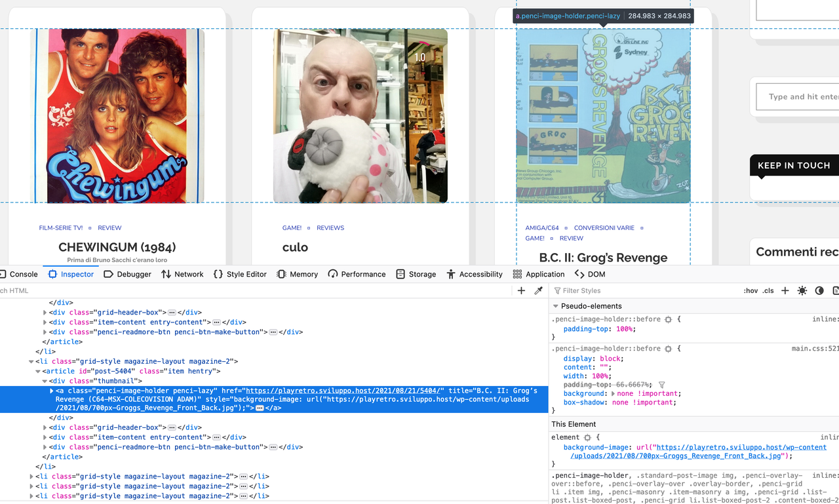
Task: Open the AMIGA/C64 category link
Action: click(x=542, y=228)
